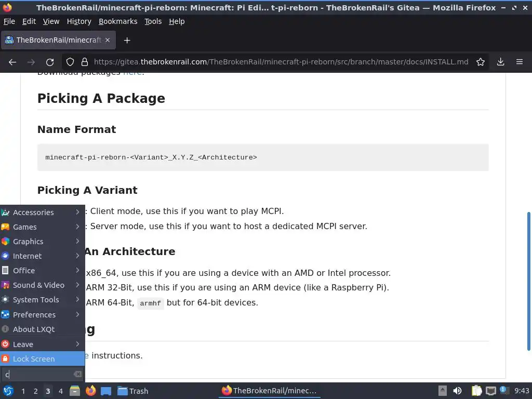Switch to virtual desktop 4
Image resolution: width=532 pixels, height=399 pixels.
pyautogui.click(x=61, y=391)
